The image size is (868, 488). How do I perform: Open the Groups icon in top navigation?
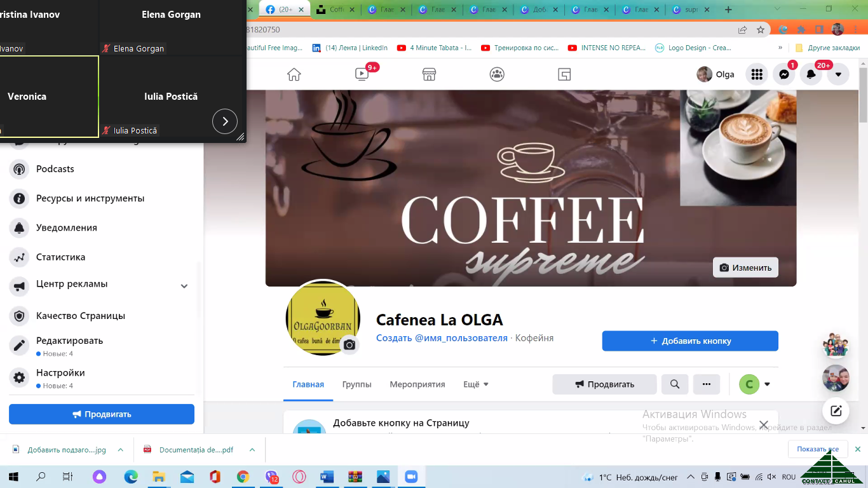(x=497, y=74)
